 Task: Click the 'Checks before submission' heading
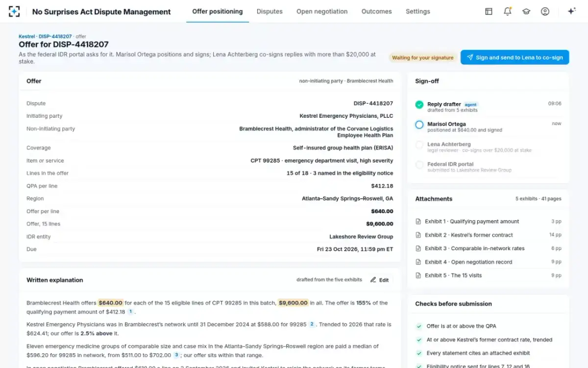[x=453, y=304]
